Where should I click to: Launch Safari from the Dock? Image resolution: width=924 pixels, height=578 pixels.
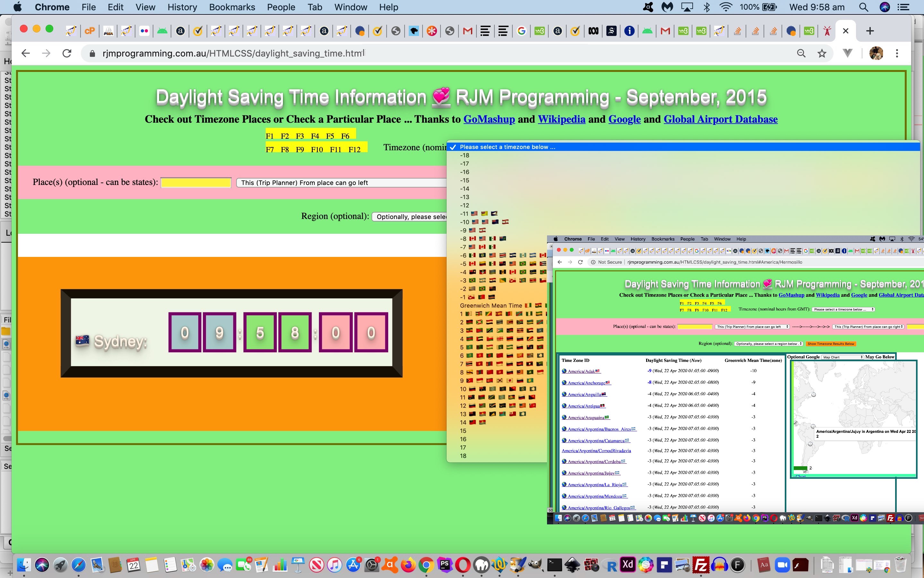[79, 565]
